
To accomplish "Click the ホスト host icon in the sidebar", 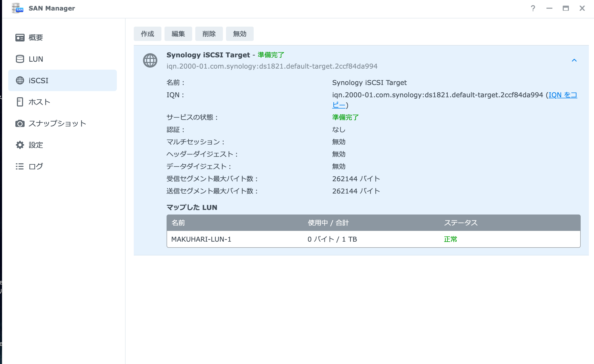I will 20,102.
